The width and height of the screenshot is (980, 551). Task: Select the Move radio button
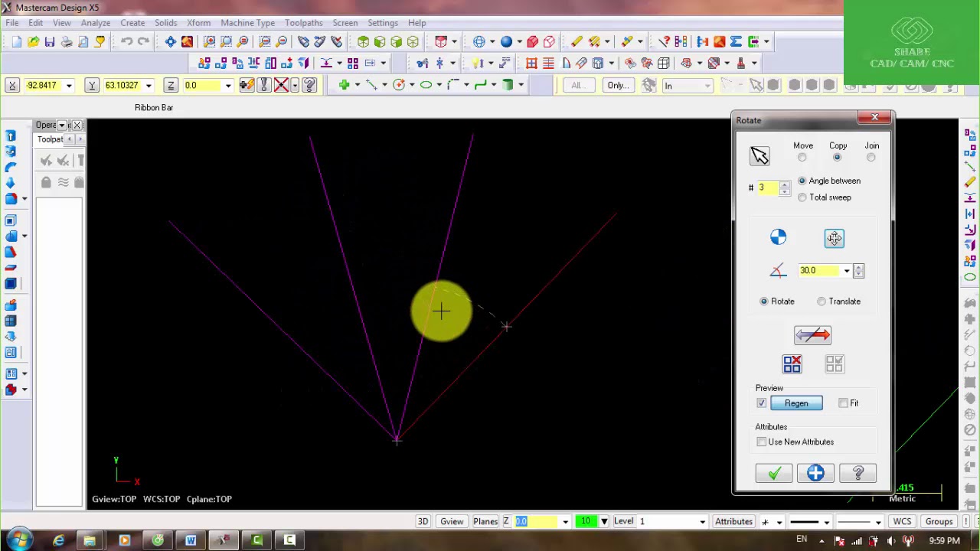[x=802, y=158]
